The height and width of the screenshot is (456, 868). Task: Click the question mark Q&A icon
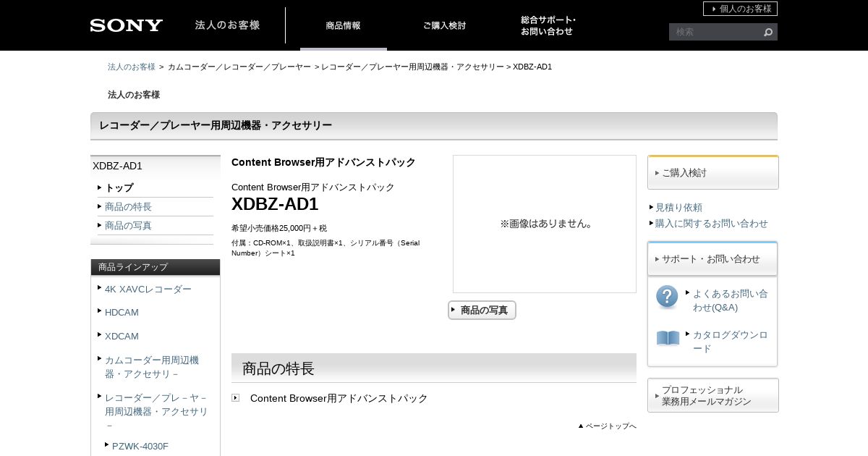(667, 297)
